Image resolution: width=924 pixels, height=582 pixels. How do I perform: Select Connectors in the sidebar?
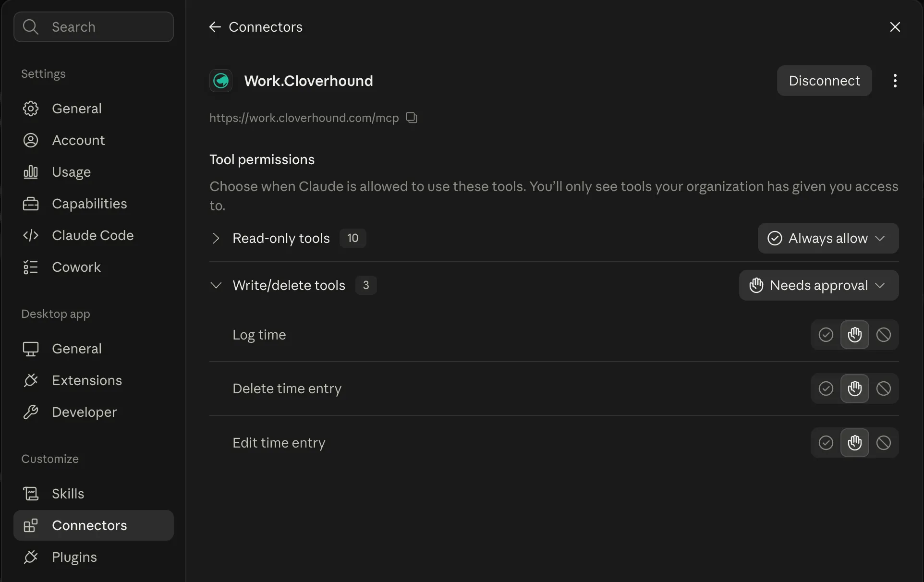pos(93,525)
